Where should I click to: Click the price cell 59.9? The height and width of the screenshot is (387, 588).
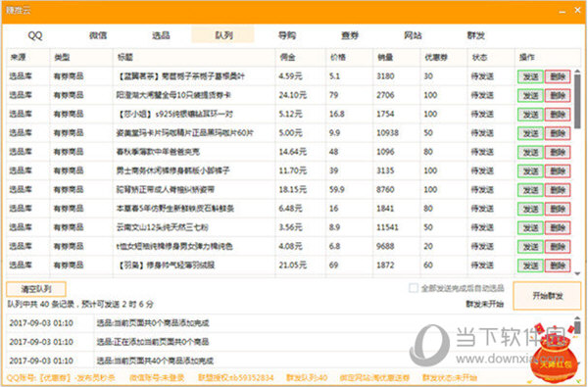pyautogui.click(x=336, y=189)
